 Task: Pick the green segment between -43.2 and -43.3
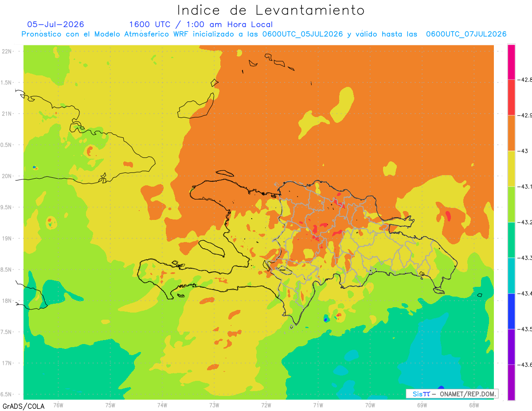click(x=511, y=240)
